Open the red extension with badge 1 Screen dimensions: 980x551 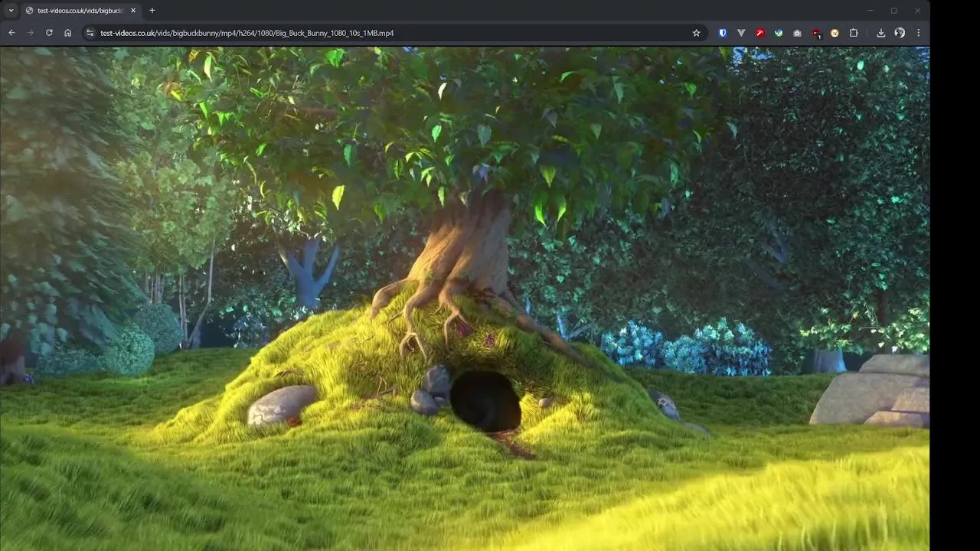coord(816,33)
